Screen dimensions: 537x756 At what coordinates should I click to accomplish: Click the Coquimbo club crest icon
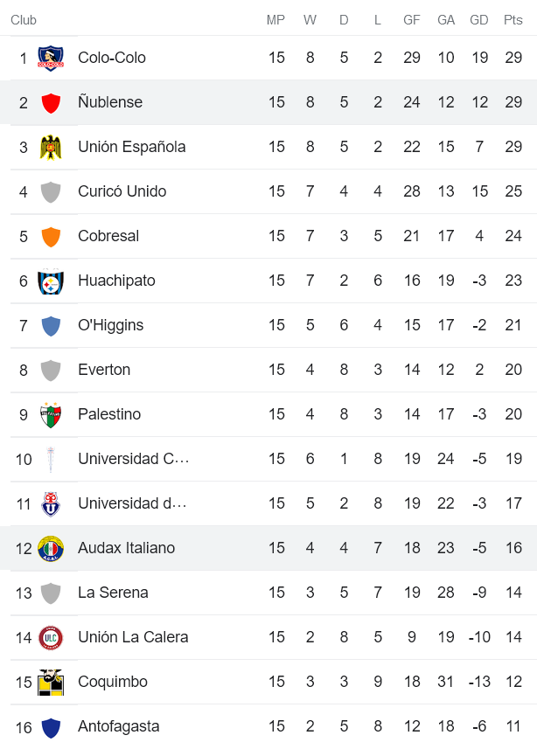pos(51,683)
